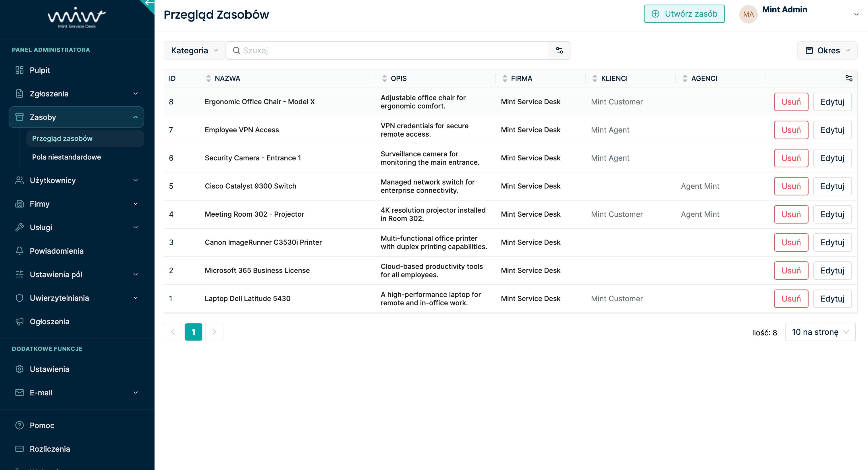Delete Employee VPN Access with Usuń
The image size is (868, 470).
click(x=790, y=130)
